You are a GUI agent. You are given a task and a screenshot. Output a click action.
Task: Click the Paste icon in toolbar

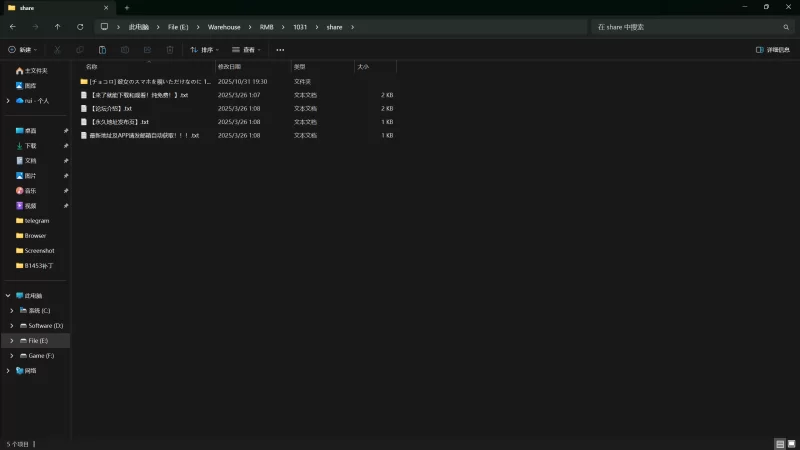[x=102, y=49]
